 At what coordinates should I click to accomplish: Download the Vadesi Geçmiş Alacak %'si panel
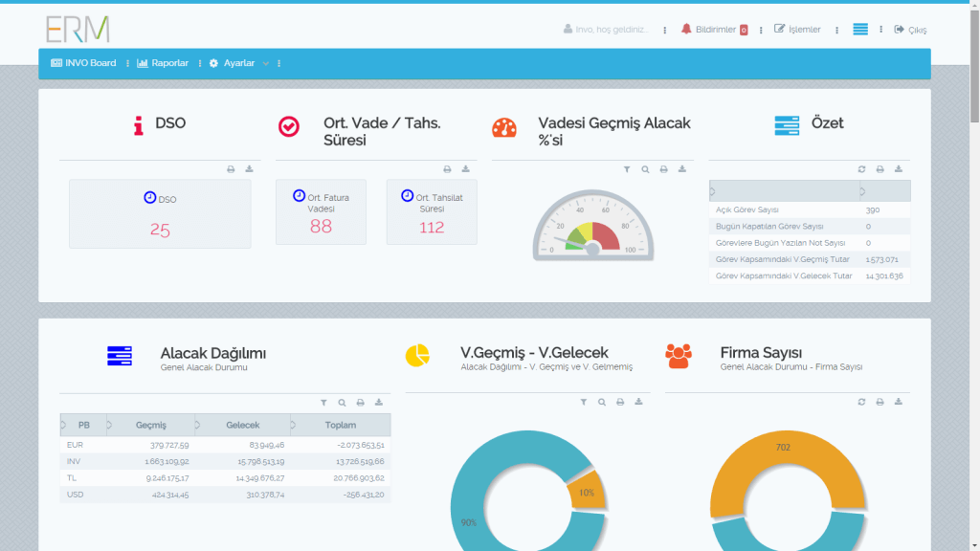(x=681, y=169)
